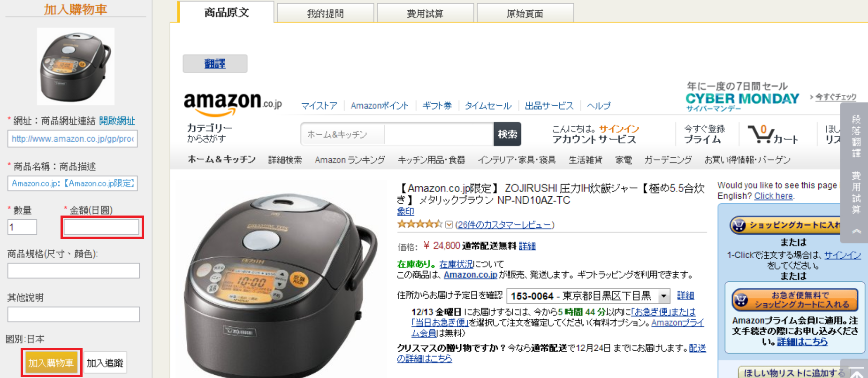Switch to the 我的提問 tab
The image size is (868, 378).
click(x=325, y=13)
